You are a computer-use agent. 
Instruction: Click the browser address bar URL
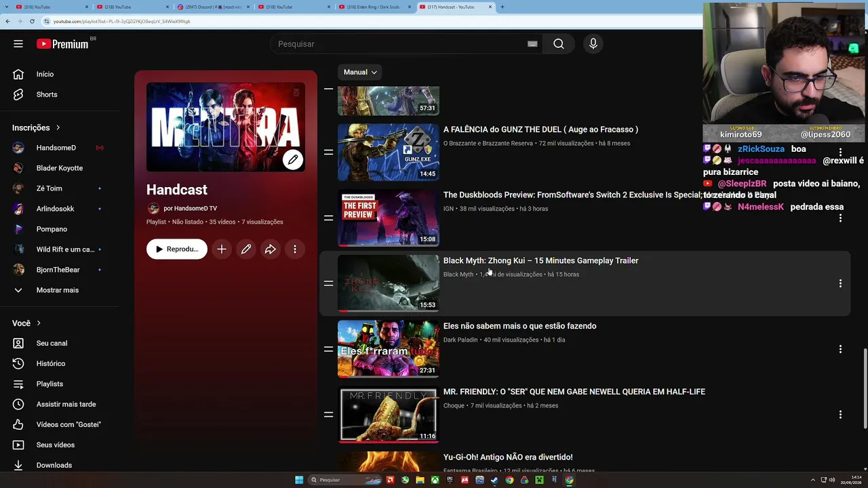[x=122, y=22]
